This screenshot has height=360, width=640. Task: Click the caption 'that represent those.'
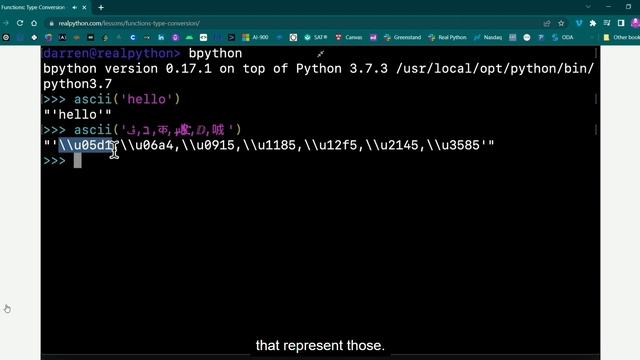320,345
